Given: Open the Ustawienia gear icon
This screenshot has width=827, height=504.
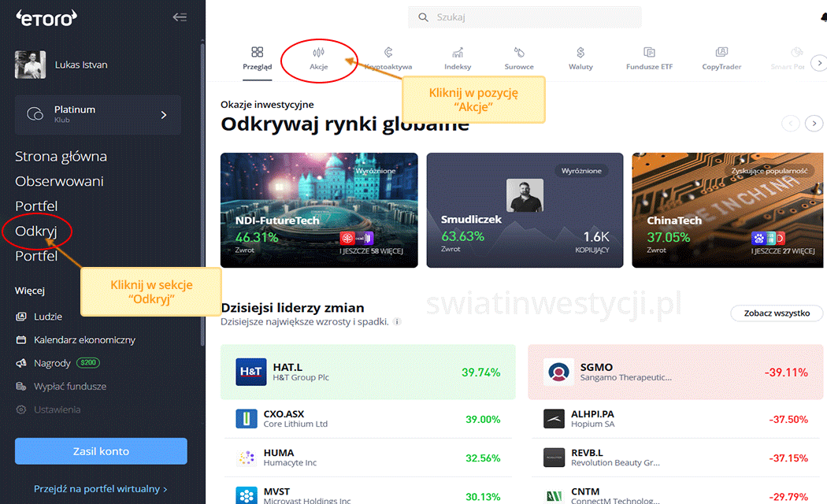Looking at the screenshot, I should (21, 409).
